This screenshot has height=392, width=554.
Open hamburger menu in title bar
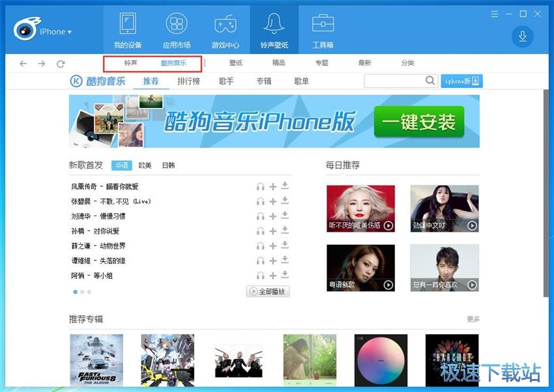[495, 14]
